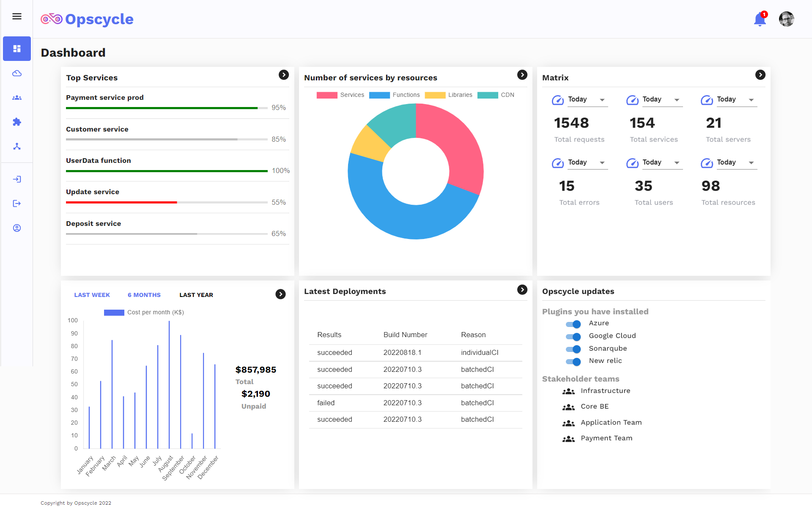Toggle Functions legend in donut chart
This screenshot has width=812, height=511.
click(x=394, y=95)
